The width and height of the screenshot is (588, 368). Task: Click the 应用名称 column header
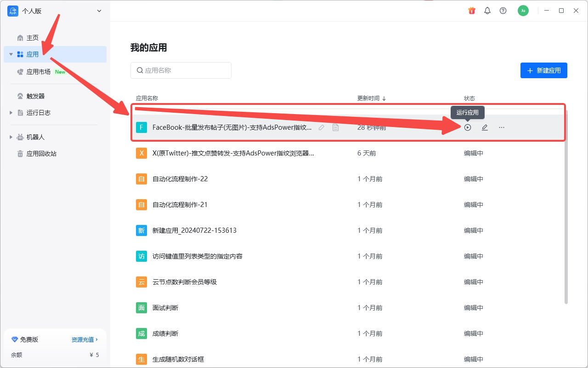[147, 98]
